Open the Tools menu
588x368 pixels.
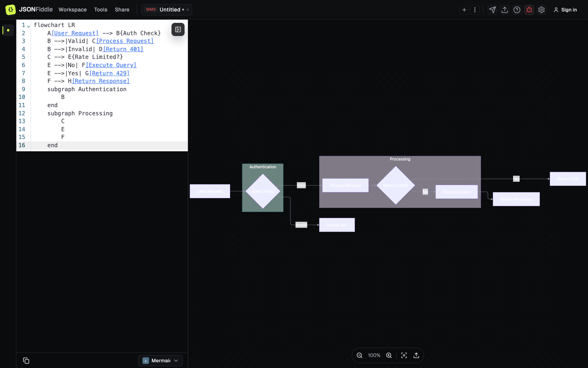[101, 10]
